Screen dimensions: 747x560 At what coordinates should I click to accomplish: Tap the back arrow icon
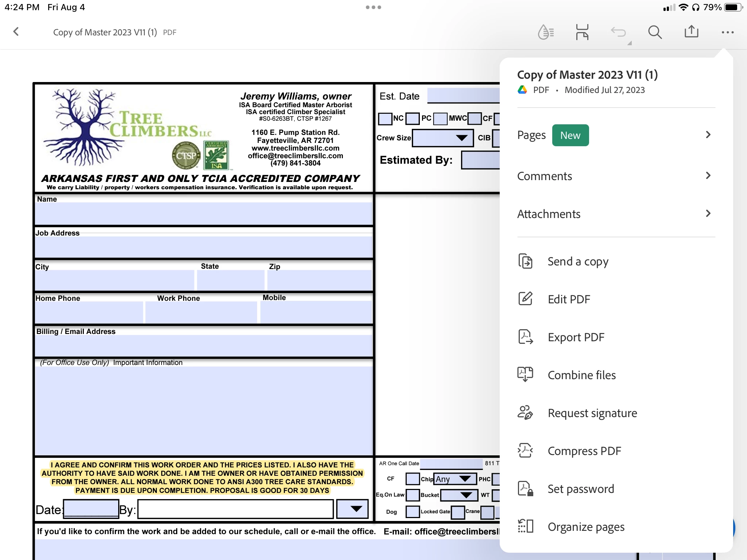(16, 32)
